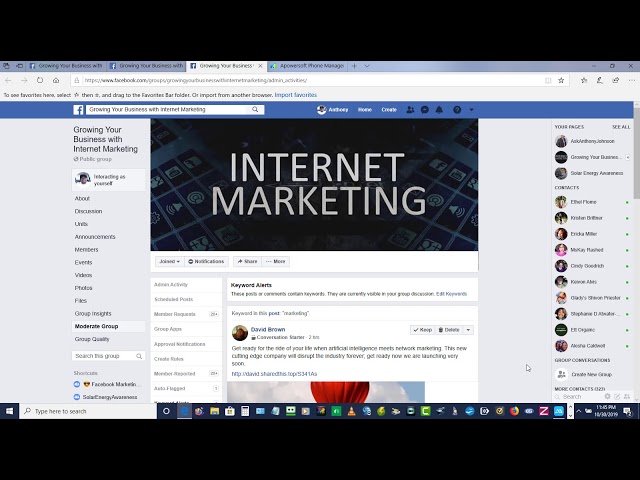Click the Add notes pen icon in Edge

[x=600, y=80]
